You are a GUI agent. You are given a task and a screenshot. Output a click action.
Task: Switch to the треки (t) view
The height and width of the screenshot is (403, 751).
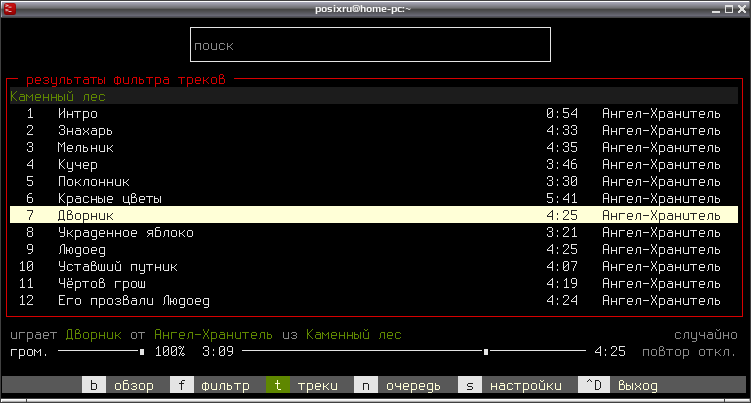click(x=302, y=385)
